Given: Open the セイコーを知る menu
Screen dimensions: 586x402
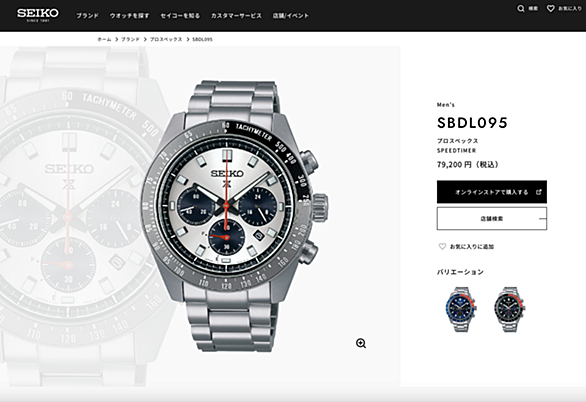Looking at the screenshot, I should (180, 16).
